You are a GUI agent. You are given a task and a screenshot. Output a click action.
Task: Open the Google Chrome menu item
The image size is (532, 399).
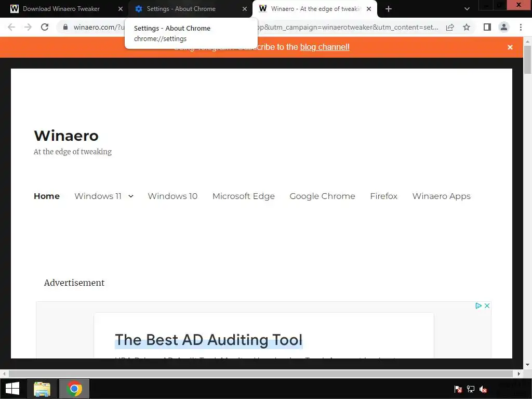point(322,196)
